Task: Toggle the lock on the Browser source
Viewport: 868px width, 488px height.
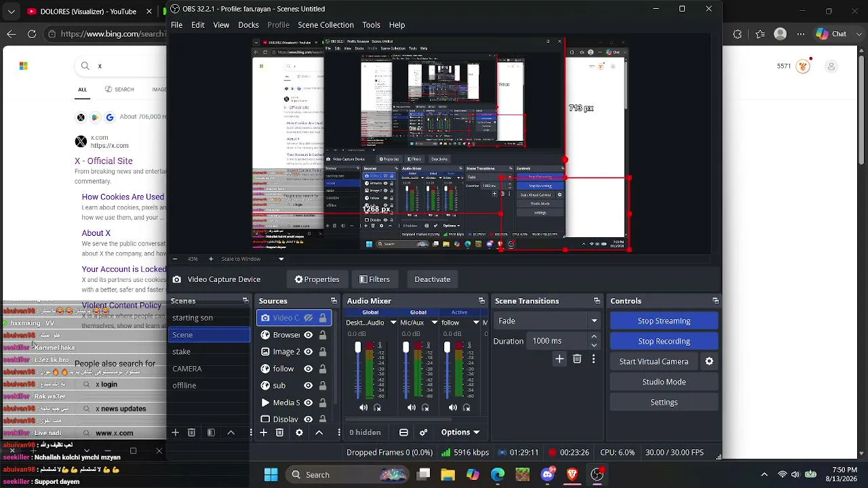Action: 323,335
